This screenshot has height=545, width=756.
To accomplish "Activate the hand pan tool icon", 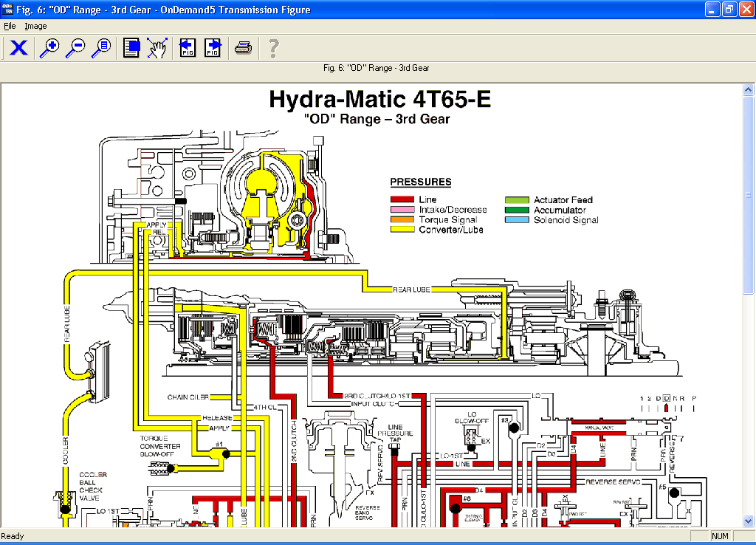I will [x=157, y=48].
